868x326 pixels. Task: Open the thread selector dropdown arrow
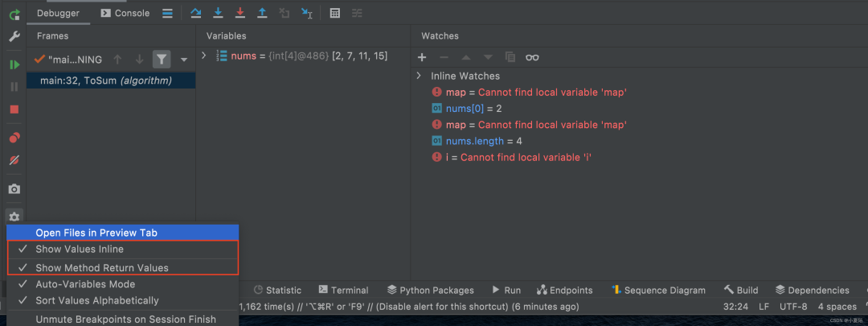183,59
